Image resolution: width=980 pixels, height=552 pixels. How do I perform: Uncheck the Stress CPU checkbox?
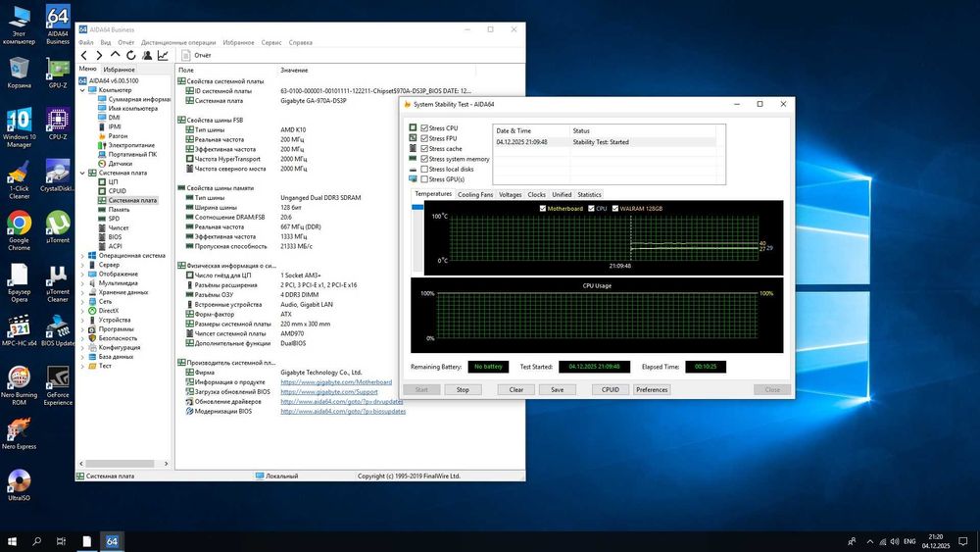(424, 128)
